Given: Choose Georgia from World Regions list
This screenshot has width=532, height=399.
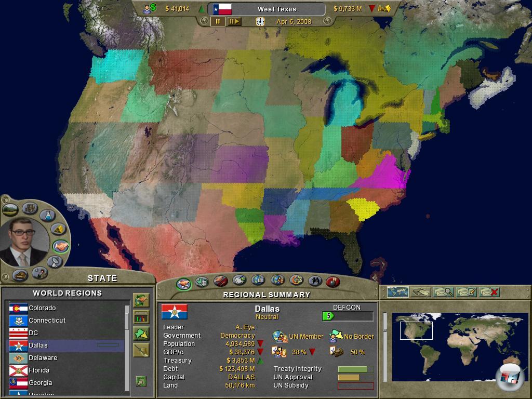Looking at the screenshot, I should tap(40, 383).
